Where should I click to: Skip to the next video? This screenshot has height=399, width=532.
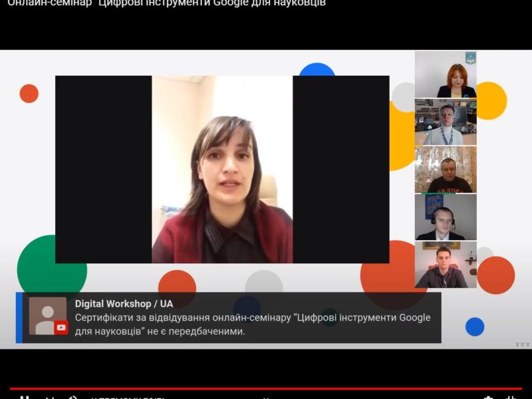coord(50,397)
